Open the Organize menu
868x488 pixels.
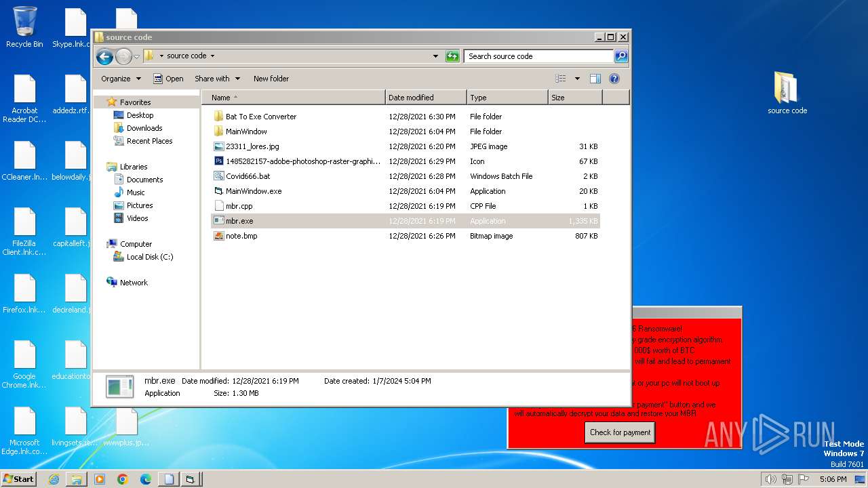[x=121, y=79]
